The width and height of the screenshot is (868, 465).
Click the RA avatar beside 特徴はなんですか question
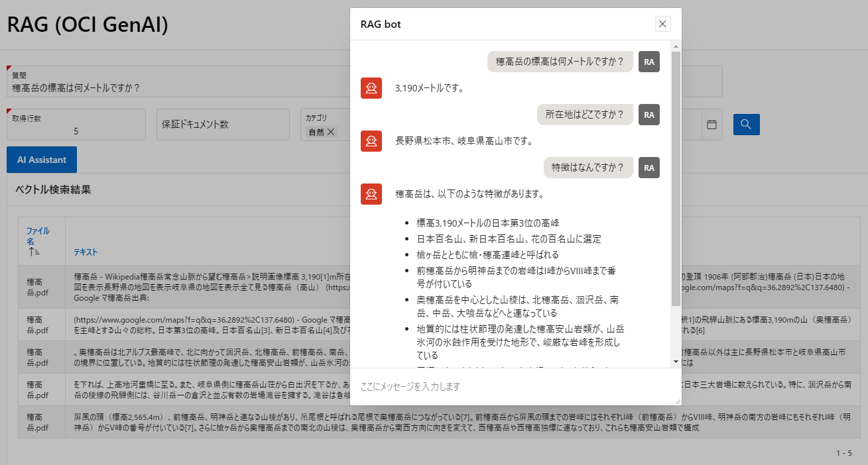[x=649, y=168]
